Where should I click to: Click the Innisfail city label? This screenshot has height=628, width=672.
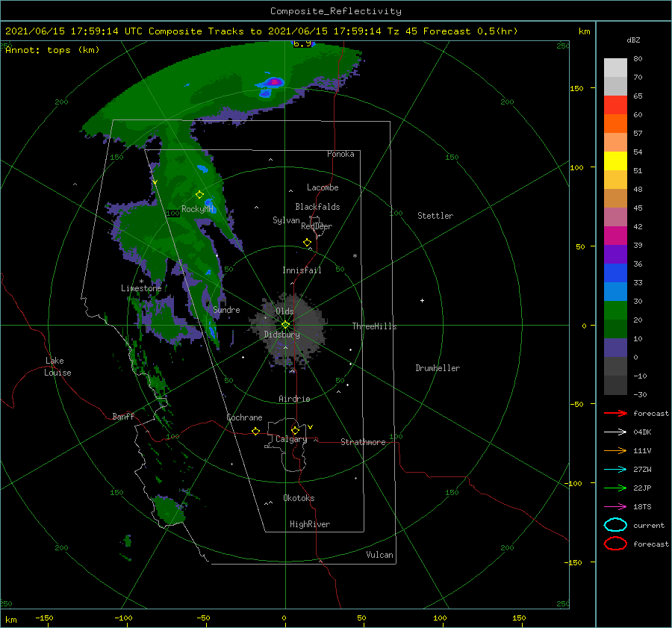coord(302,270)
